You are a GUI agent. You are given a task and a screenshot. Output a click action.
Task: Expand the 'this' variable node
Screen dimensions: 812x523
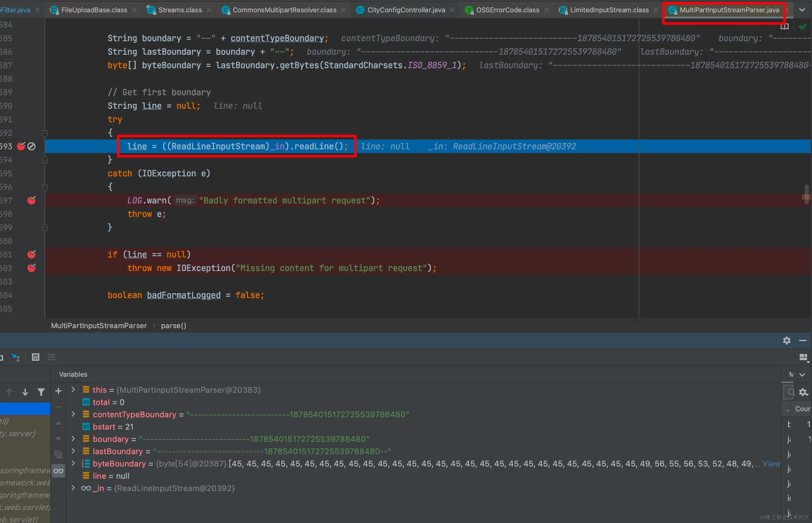click(73, 390)
